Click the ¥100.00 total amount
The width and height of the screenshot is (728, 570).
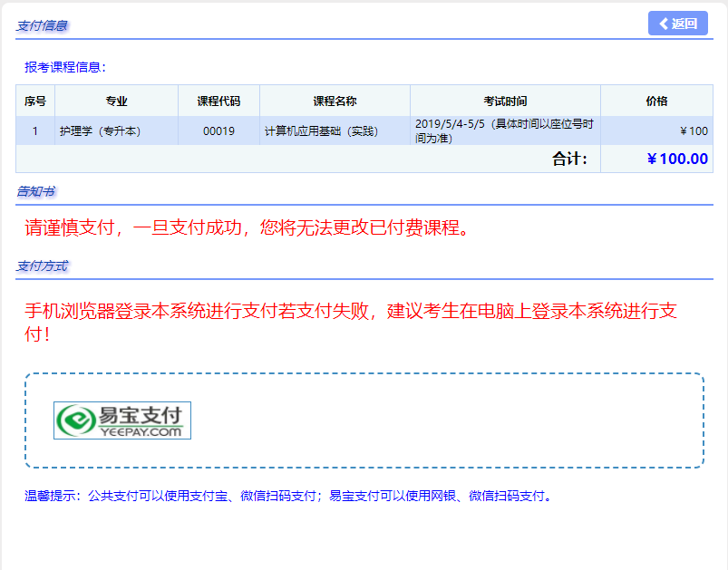coord(676,159)
